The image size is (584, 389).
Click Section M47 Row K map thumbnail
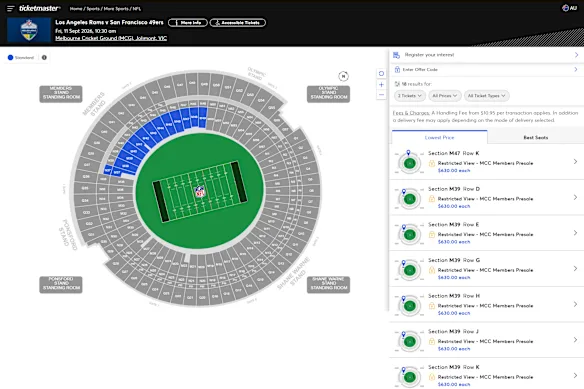point(409,162)
